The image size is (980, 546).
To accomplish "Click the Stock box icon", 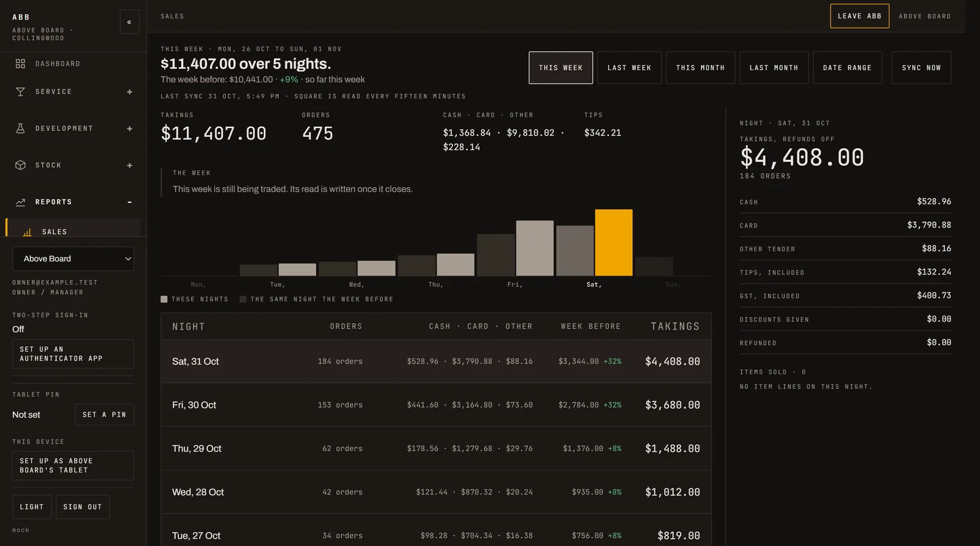I will coord(20,165).
